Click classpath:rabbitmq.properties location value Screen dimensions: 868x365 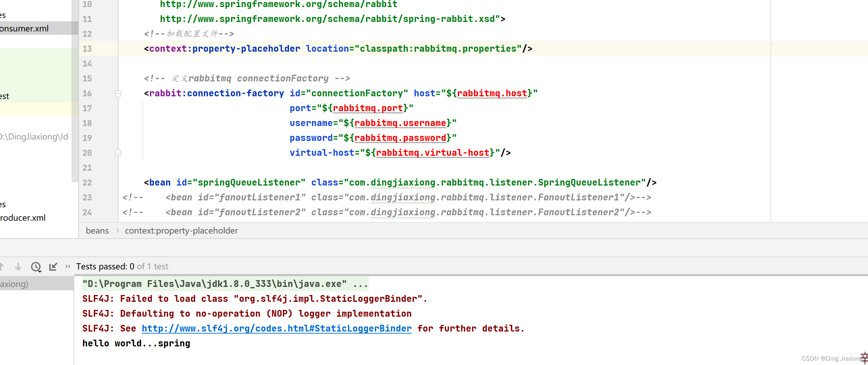[438, 49]
